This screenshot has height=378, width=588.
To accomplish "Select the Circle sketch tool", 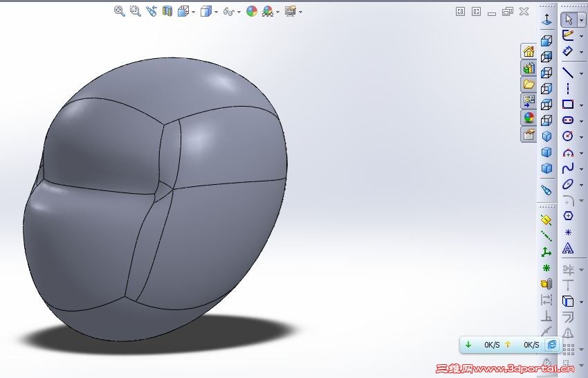I will [x=568, y=136].
